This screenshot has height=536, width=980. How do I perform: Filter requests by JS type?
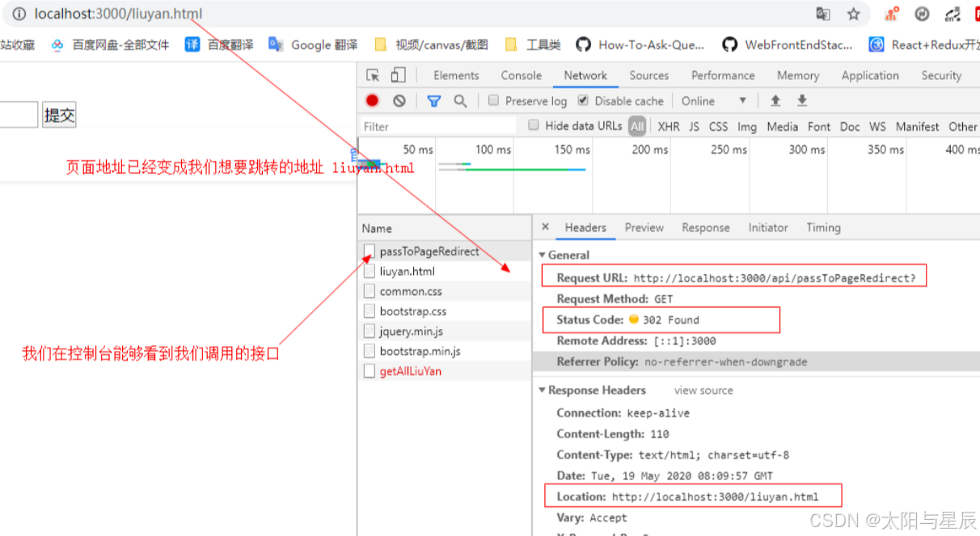[x=695, y=126]
